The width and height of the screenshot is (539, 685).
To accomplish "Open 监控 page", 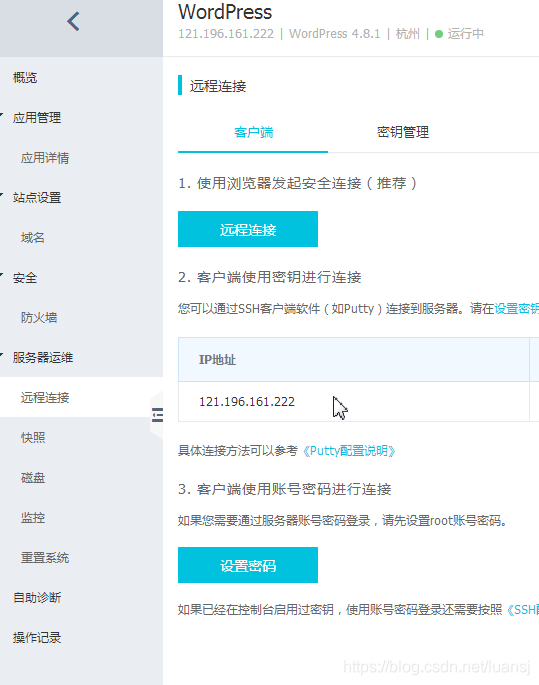I will pos(33,518).
